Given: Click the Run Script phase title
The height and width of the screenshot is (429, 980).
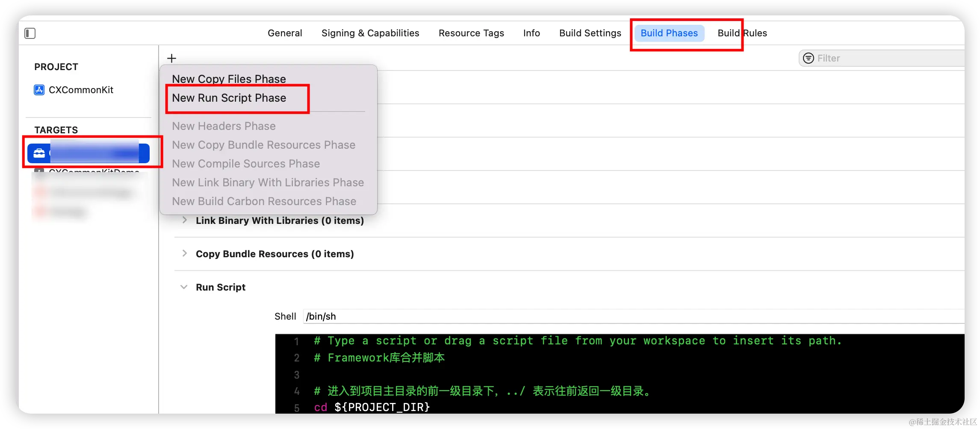Looking at the screenshot, I should pos(221,287).
